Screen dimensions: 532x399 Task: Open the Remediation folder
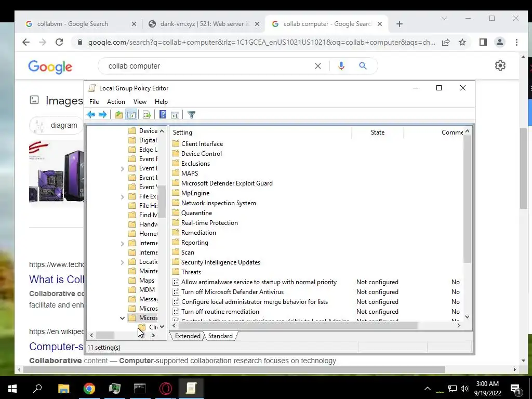(198, 232)
